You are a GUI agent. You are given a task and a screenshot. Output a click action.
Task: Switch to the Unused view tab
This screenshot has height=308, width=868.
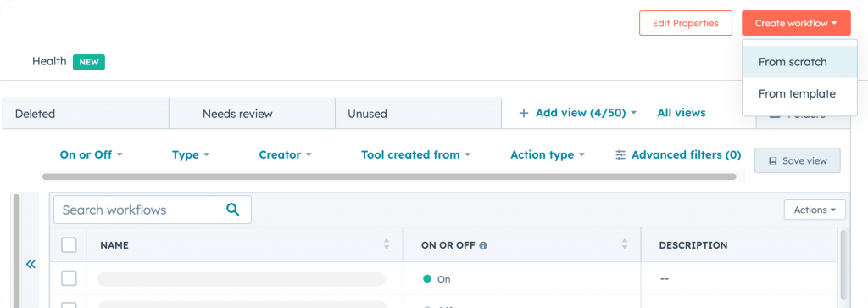(418, 114)
